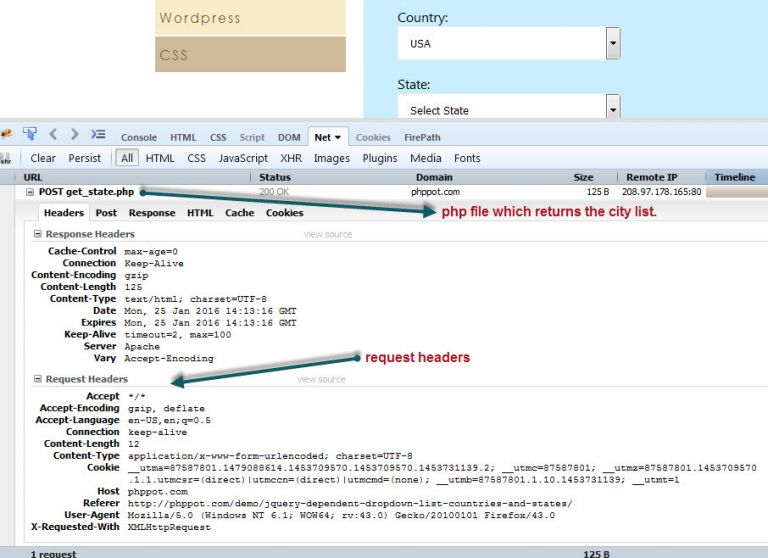The height and width of the screenshot is (558, 768).
Task: Switch to the Console panel tab
Action: tap(139, 138)
